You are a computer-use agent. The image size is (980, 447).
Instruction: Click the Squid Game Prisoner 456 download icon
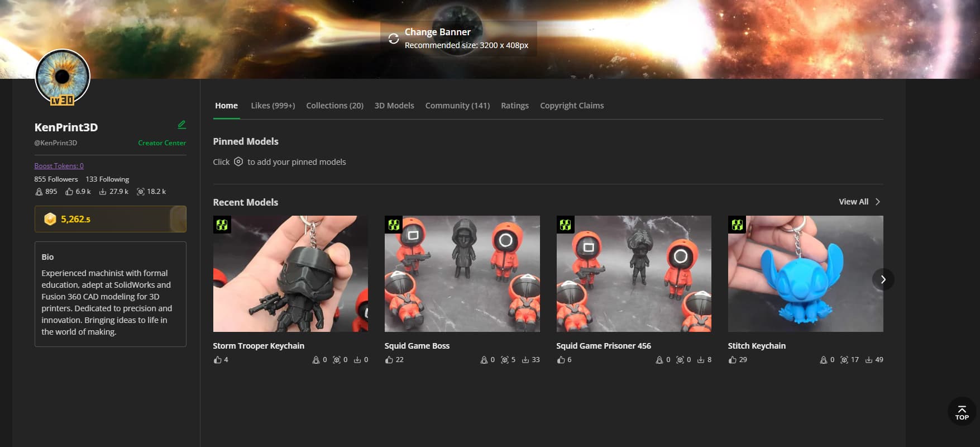(701, 360)
